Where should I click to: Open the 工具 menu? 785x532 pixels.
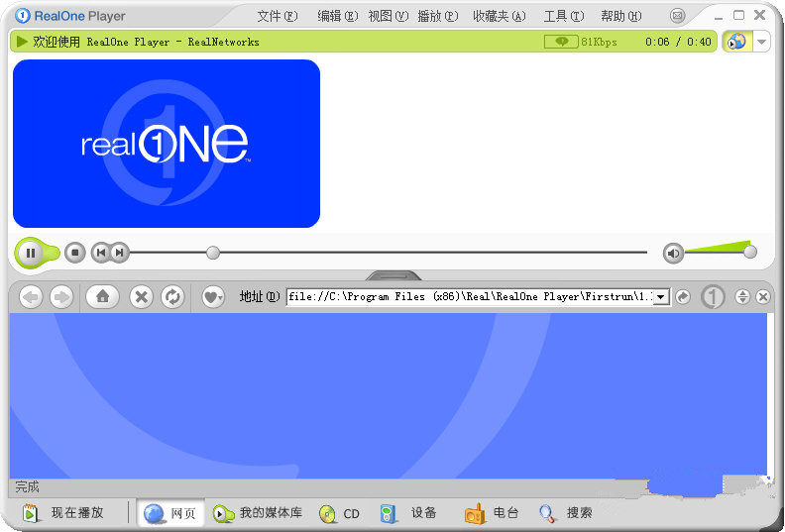pos(564,16)
